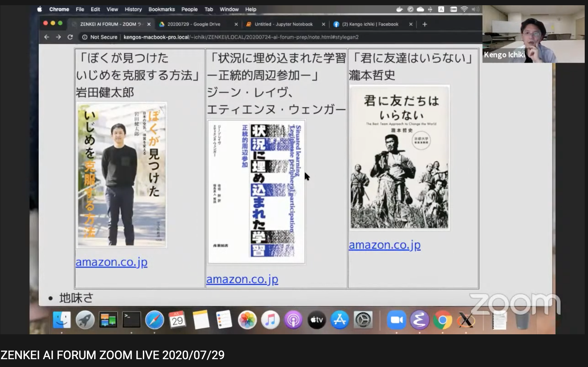Open the Window menu
Image resolution: width=588 pixels, height=367 pixels.
(229, 9)
